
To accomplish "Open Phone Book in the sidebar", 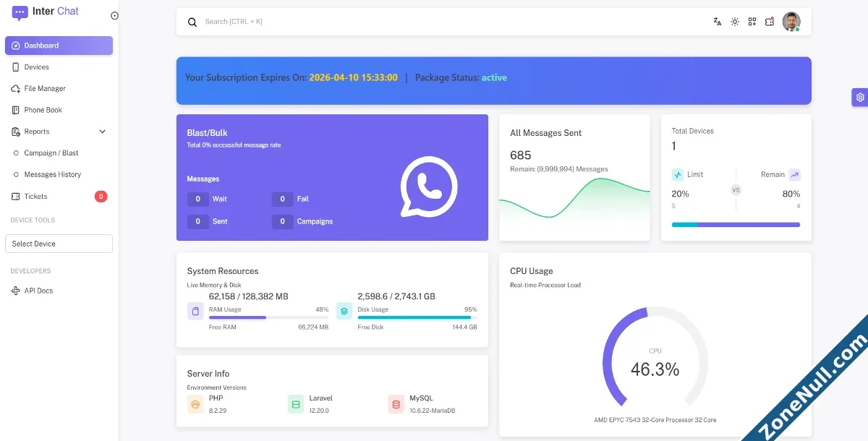I will coord(43,111).
